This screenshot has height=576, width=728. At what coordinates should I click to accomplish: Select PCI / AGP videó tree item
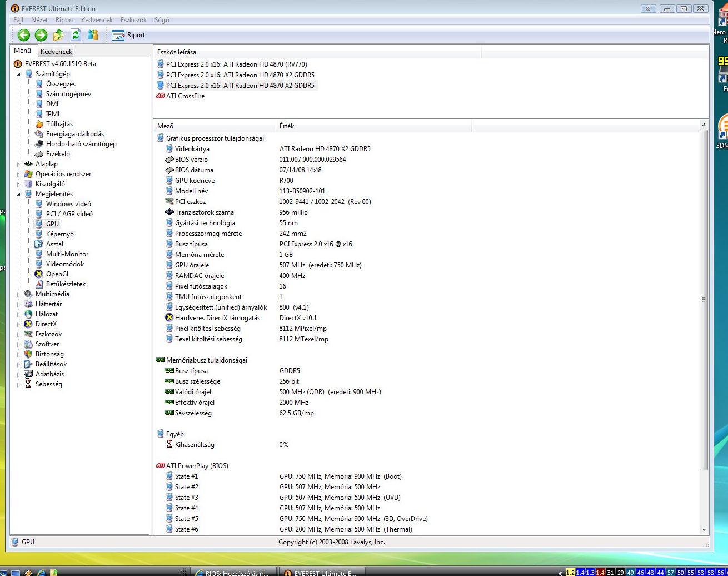coord(69,214)
